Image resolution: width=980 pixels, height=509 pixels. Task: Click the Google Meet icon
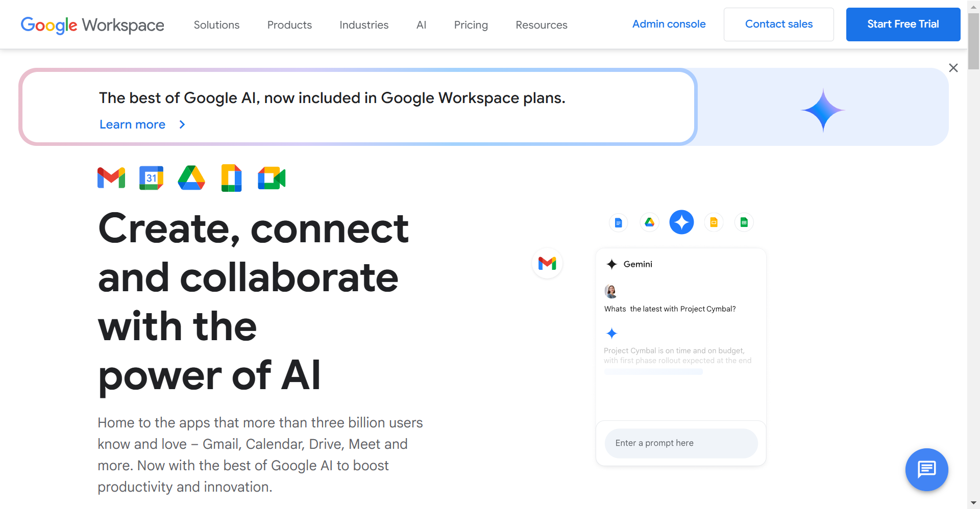(272, 178)
